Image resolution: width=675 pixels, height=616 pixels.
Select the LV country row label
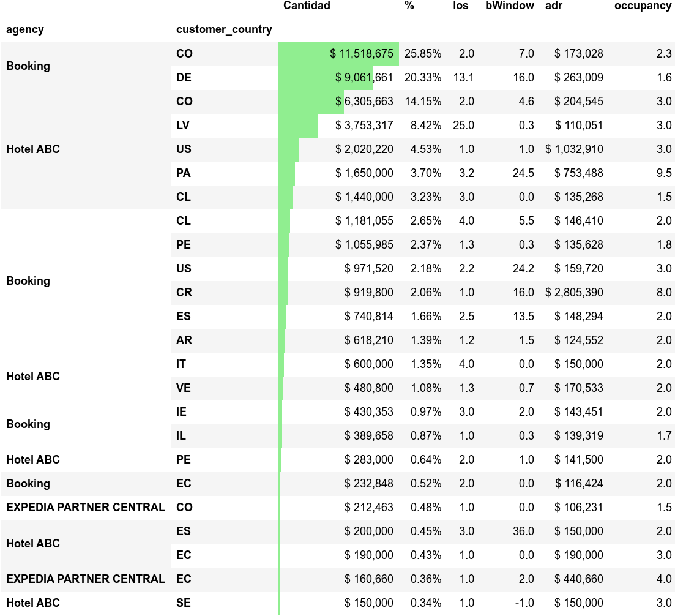(x=183, y=126)
